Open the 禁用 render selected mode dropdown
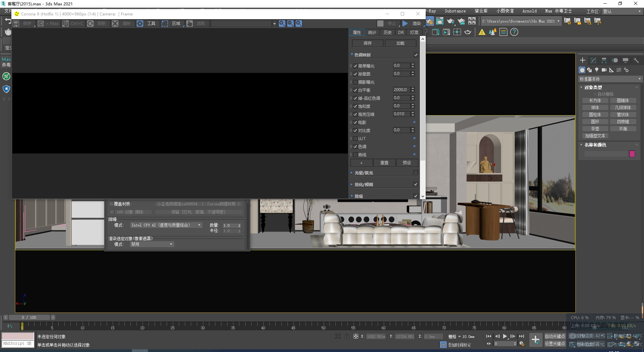This screenshot has height=352, width=644. click(x=152, y=244)
